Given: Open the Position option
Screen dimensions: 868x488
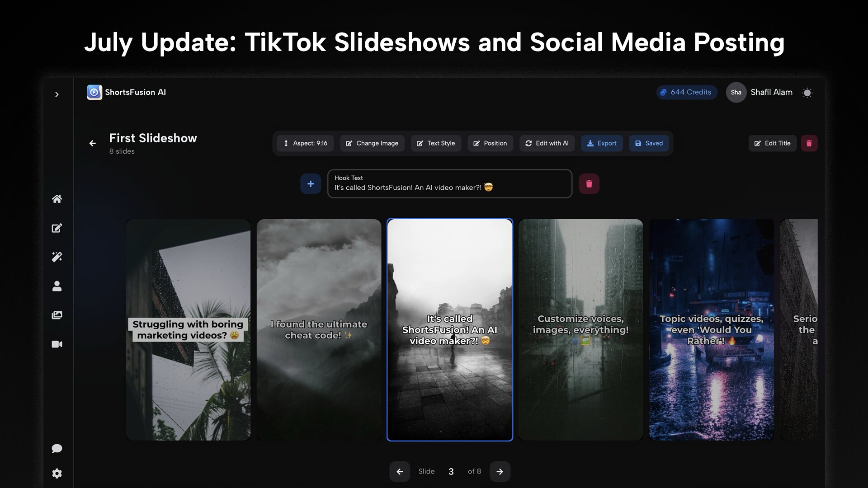Looking at the screenshot, I should pos(490,143).
